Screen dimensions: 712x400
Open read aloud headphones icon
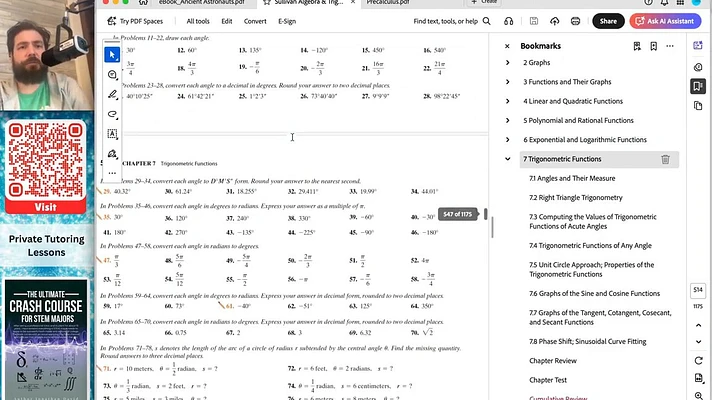pyautogui.click(x=509, y=21)
